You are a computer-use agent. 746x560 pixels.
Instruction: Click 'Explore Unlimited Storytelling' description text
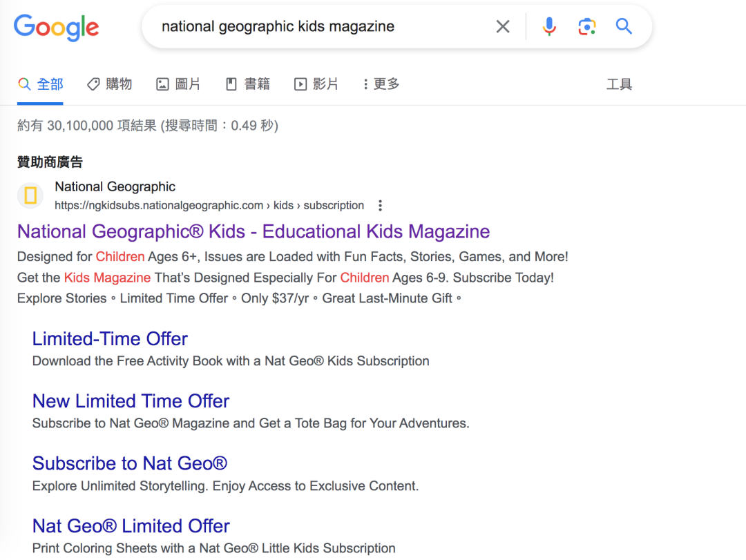pos(225,486)
